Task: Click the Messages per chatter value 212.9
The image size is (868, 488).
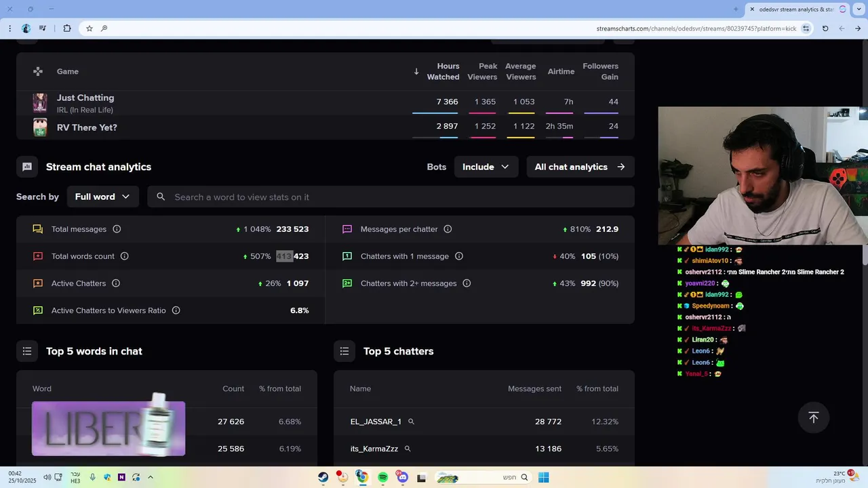Action: (607, 229)
